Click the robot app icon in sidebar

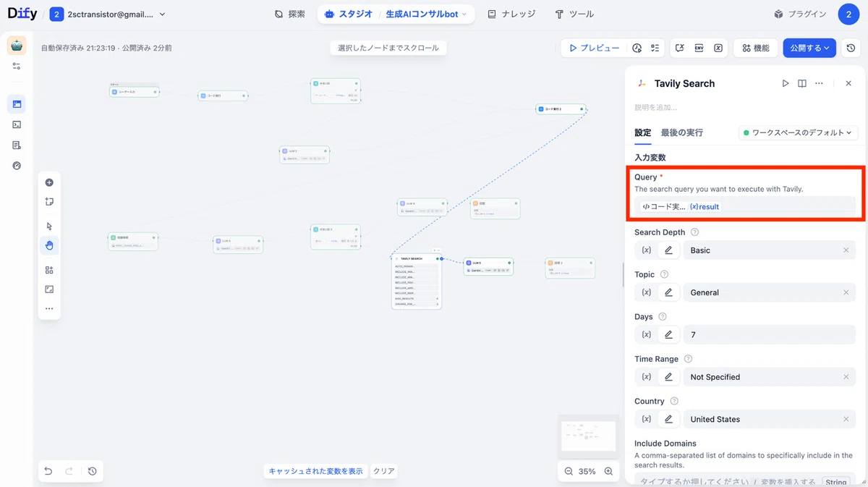click(x=17, y=46)
